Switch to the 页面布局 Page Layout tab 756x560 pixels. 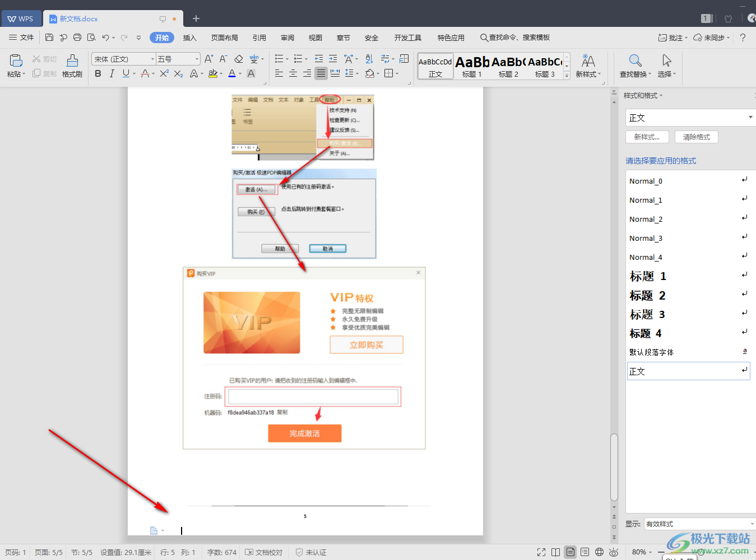click(x=225, y=38)
